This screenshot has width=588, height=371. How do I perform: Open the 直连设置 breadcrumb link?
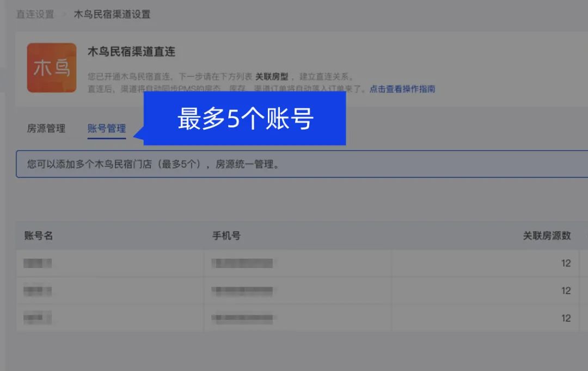click(x=35, y=14)
